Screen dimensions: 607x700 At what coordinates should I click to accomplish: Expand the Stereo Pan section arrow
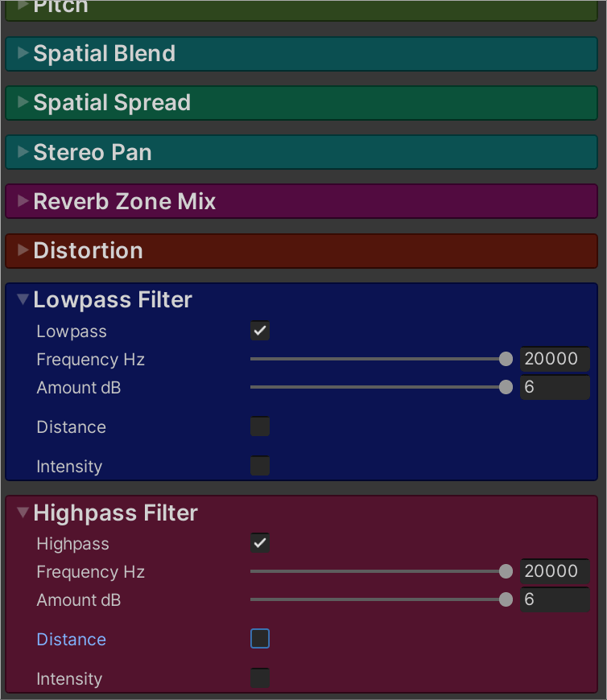pos(23,152)
